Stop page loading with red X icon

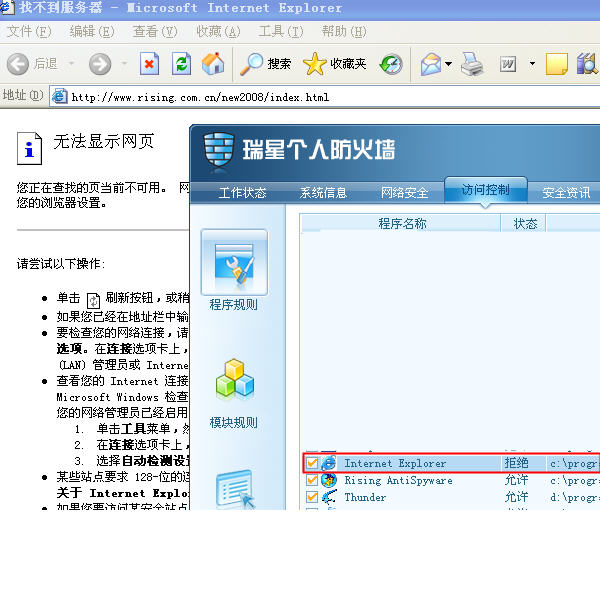[149, 64]
